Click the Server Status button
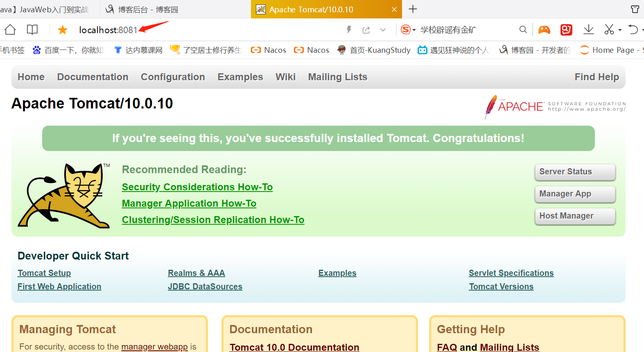 point(575,172)
